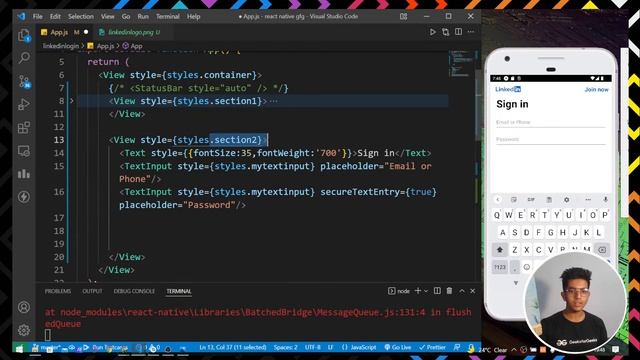Click the linkedinlogin breadcrumb

point(61,46)
